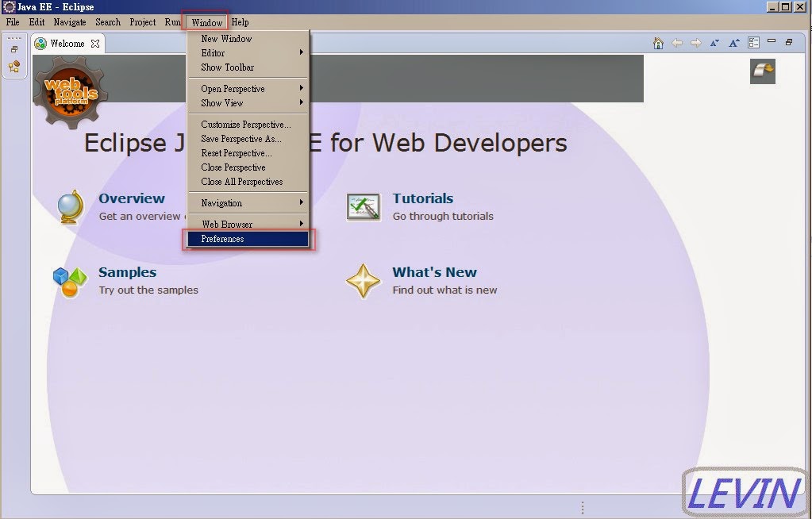Select Preferences in the Window menu
The height and width of the screenshot is (519, 812).
pyautogui.click(x=248, y=239)
